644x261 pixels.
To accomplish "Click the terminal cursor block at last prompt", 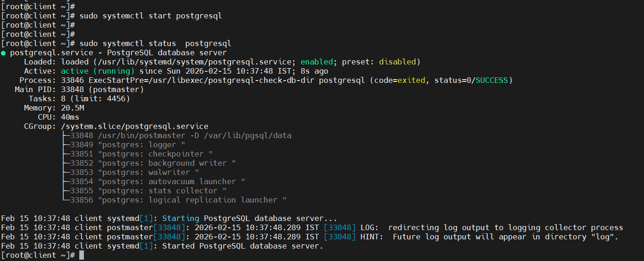I will 82,255.
